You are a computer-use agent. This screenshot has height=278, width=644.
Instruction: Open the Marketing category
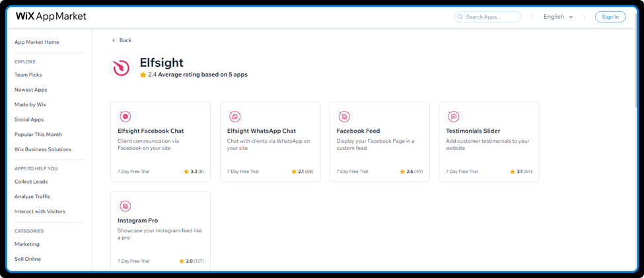pos(27,244)
